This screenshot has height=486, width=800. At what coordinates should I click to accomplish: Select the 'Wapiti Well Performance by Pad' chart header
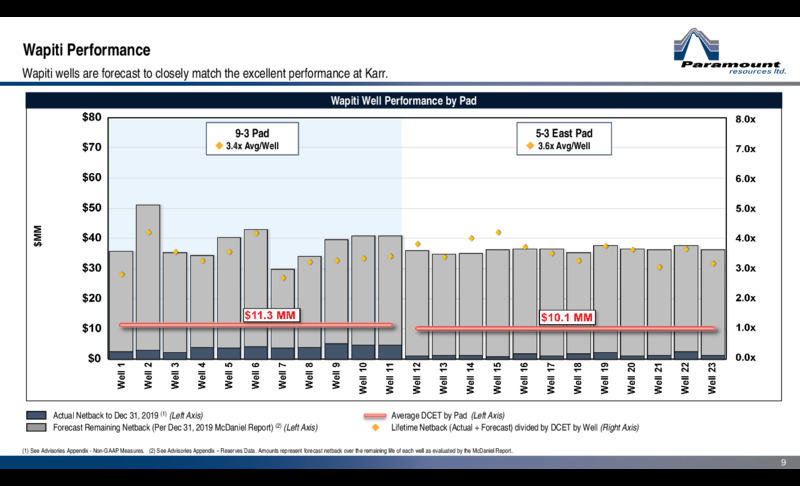click(x=404, y=100)
